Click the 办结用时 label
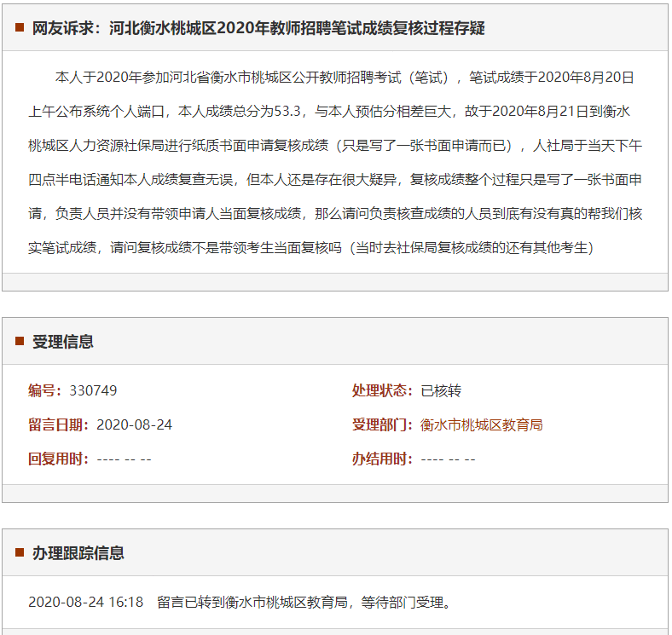The width and height of the screenshot is (672, 635). pos(382,459)
